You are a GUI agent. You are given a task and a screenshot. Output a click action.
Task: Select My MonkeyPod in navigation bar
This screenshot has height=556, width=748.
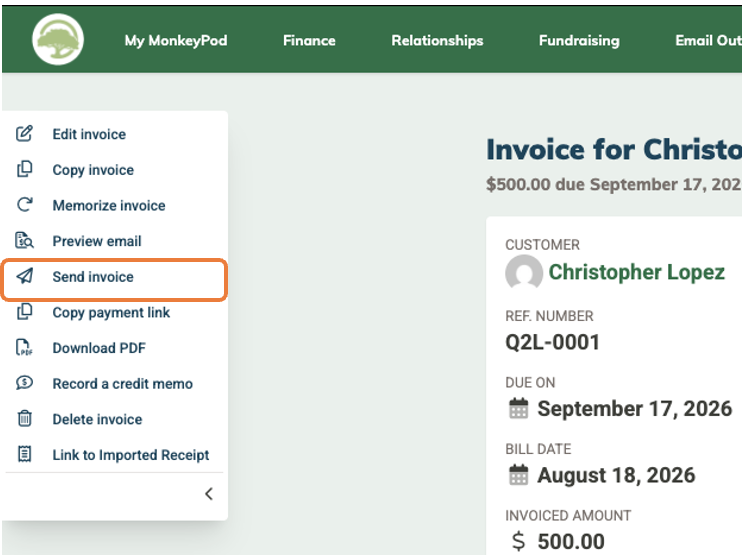(176, 41)
